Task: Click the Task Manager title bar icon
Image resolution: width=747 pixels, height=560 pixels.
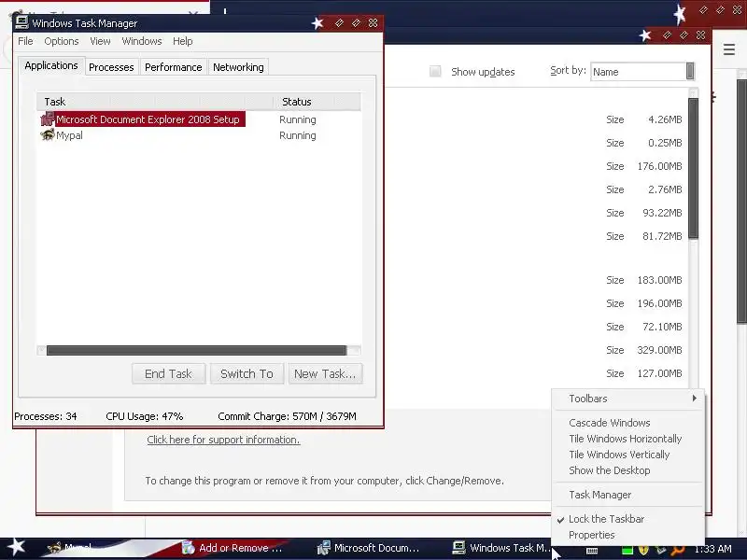Action: 21,22
